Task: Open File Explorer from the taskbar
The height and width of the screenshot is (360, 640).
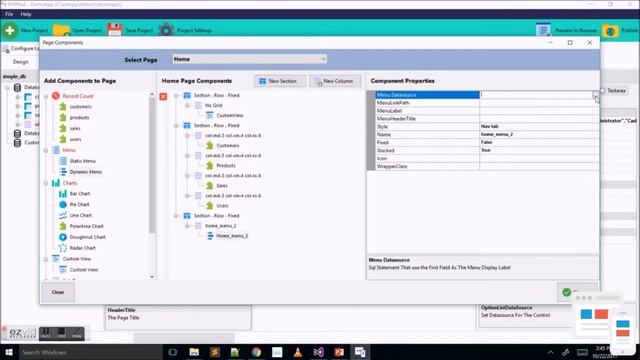Action: pos(194,352)
